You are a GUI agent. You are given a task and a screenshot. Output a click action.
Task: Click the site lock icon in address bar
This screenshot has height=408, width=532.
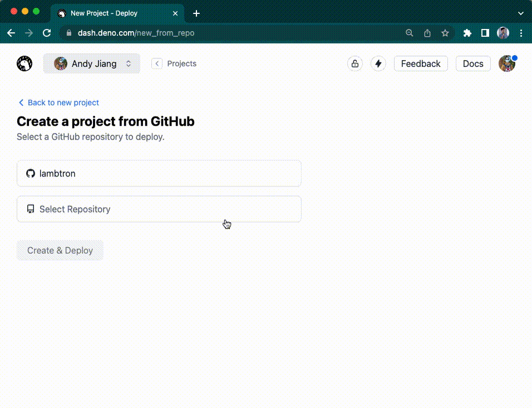(x=69, y=33)
